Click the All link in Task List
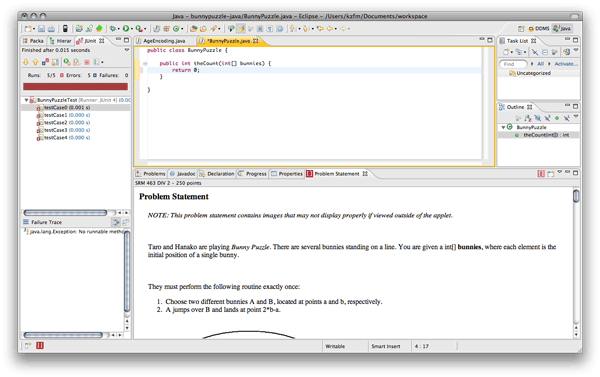The width and height of the screenshot is (600, 377). point(540,64)
